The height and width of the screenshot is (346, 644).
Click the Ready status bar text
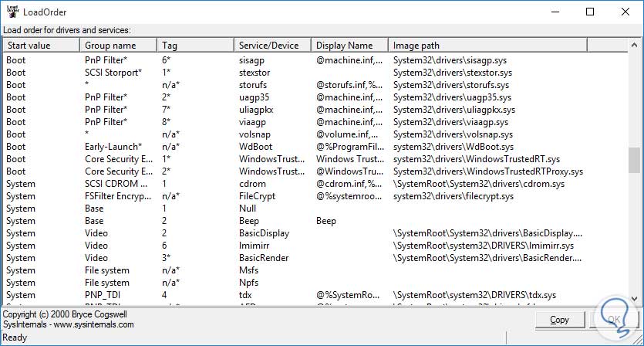15,338
